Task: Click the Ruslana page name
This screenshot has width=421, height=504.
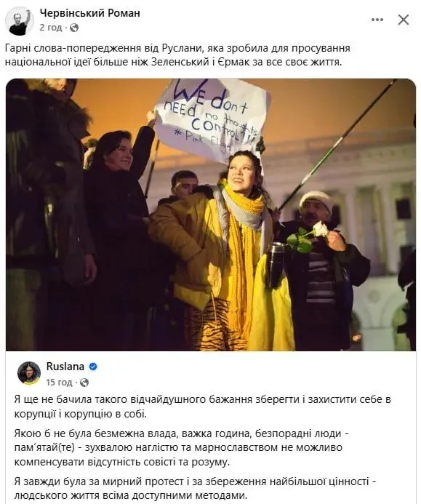Action: pyautogui.click(x=65, y=367)
